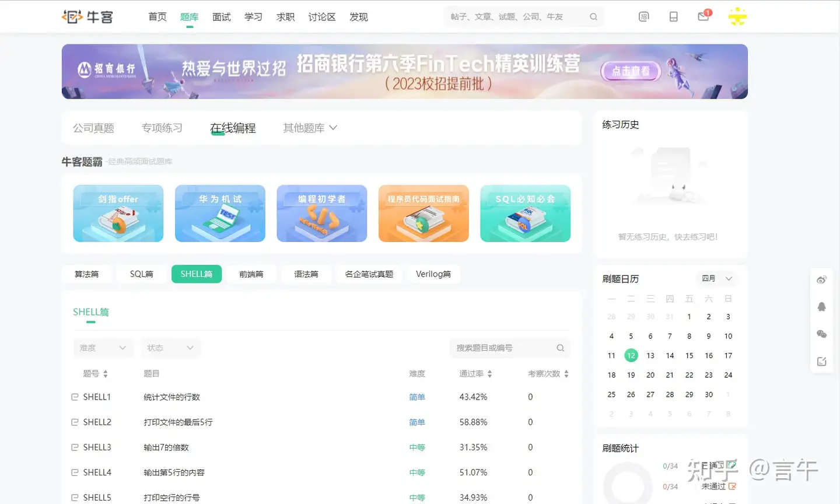Share via QQ penguin sidebar icon

(x=821, y=306)
